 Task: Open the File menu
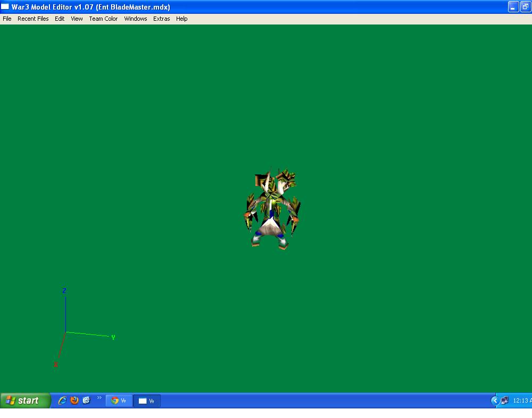click(7, 19)
